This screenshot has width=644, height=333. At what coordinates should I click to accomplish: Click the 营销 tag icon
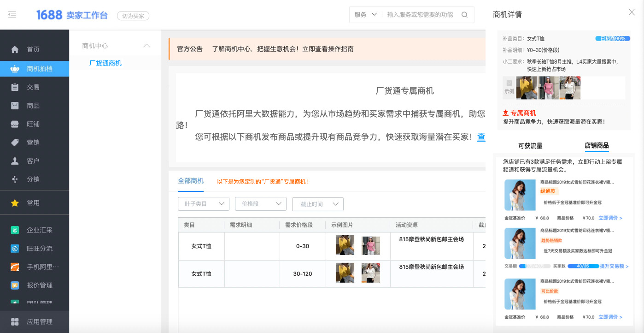pyautogui.click(x=15, y=143)
